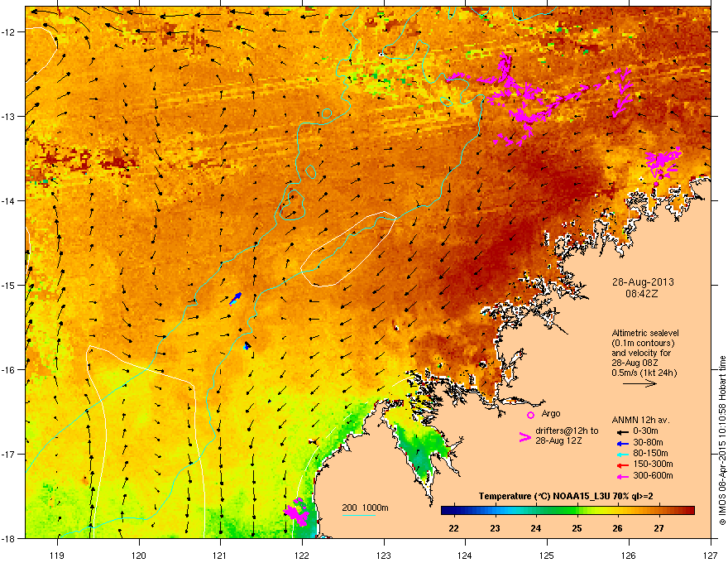Click the cyan 200 1000m depth contour line sample
This screenshot has width=728, height=563.
click(x=358, y=515)
